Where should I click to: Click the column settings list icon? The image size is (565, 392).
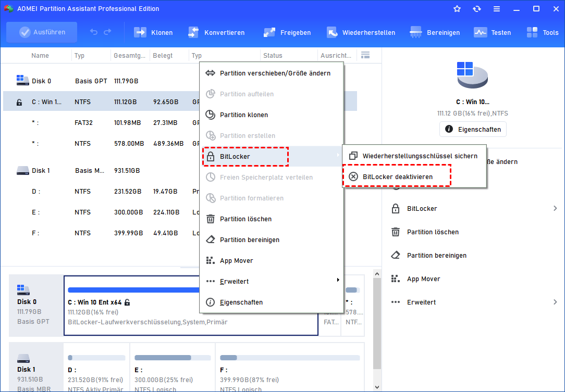[x=365, y=55]
